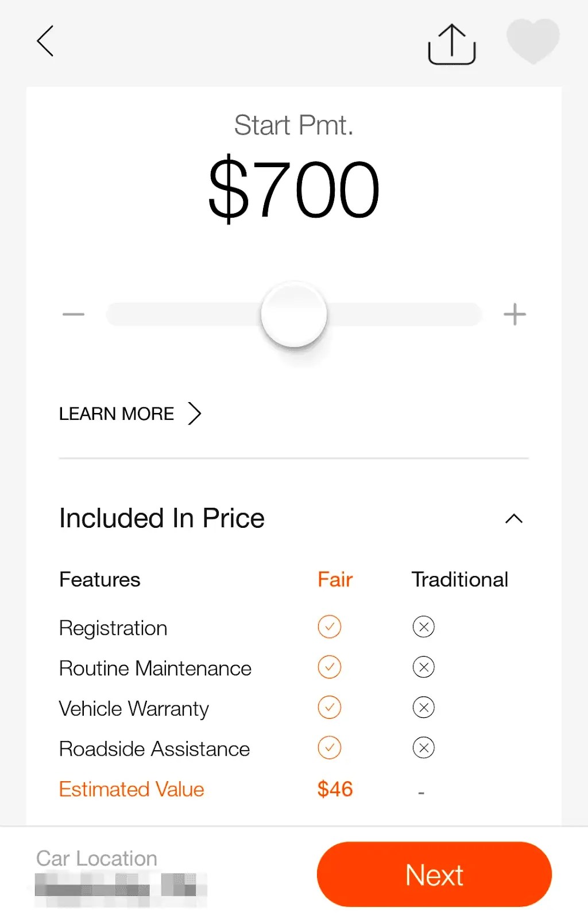Image resolution: width=588 pixels, height=919 pixels.
Task: Open the share icon
Action: [452, 44]
